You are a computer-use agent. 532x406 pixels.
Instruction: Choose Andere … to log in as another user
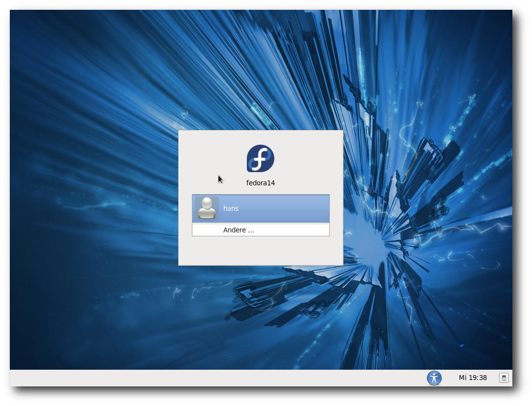[261, 230]
